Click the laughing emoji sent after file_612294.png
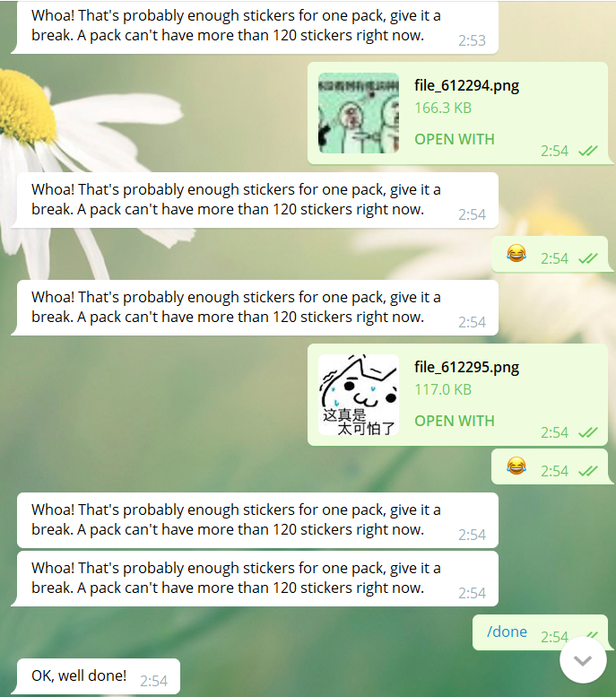 [516, 253]
